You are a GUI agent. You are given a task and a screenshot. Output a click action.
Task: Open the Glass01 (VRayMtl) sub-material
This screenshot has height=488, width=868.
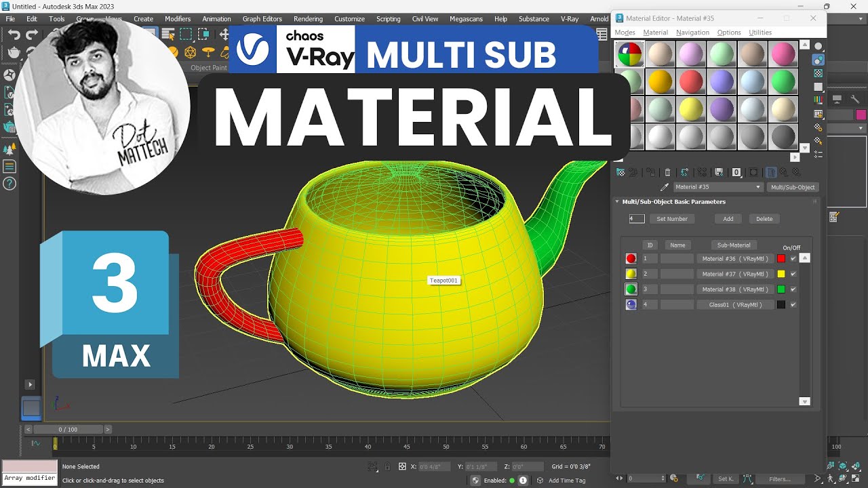click(x=735, y=305)
